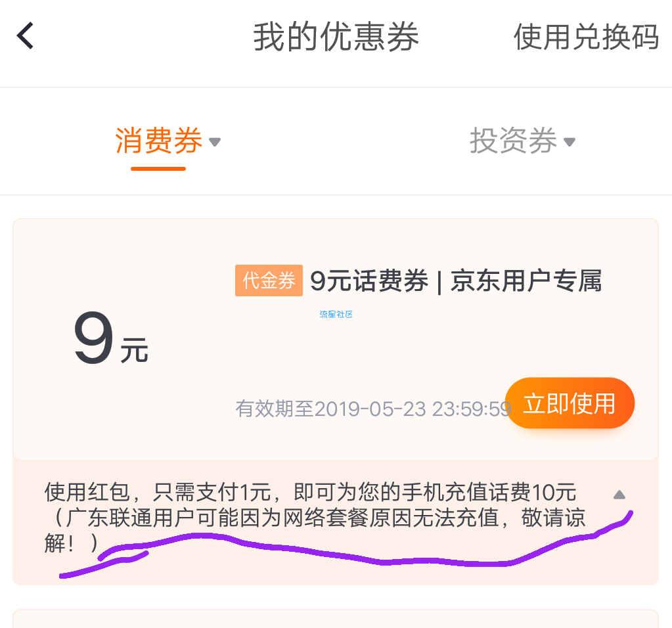Switch to the 消费券 tab

click(x=158, y=141)
